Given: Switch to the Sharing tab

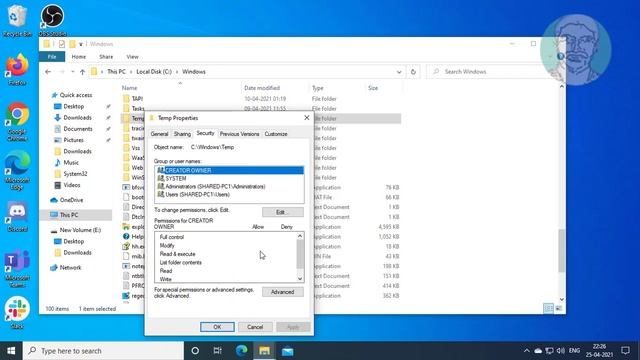Looking at the screenshot, I should pyautogui.click(x=182, y=134).
